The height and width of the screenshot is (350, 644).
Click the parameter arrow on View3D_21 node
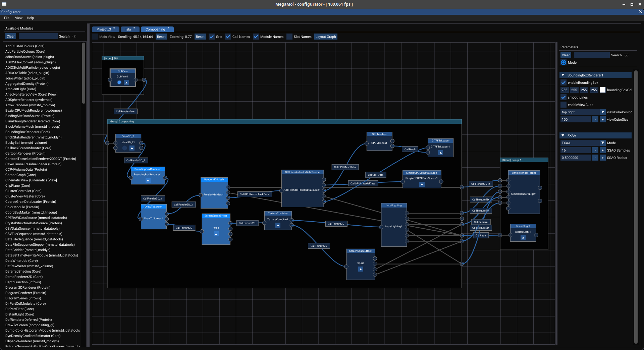[x=132, y=148]
